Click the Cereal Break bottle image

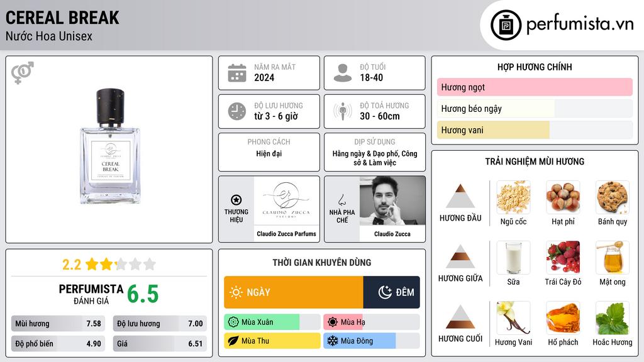coord(110,146)
